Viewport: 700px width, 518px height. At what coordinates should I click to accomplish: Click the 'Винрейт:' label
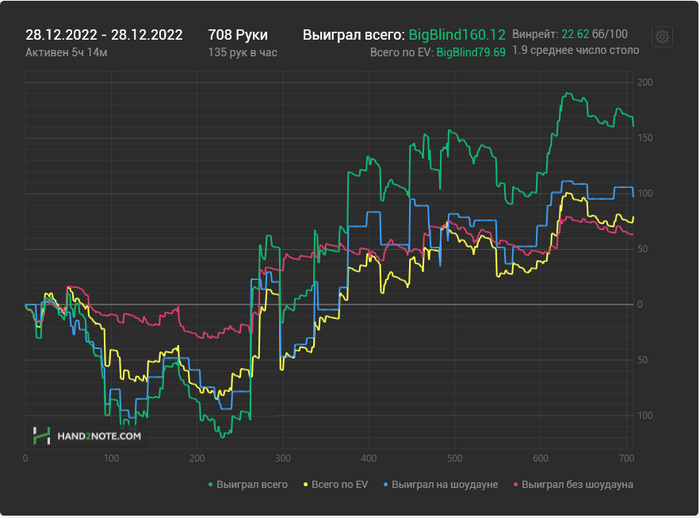click(x=535, y=34)
